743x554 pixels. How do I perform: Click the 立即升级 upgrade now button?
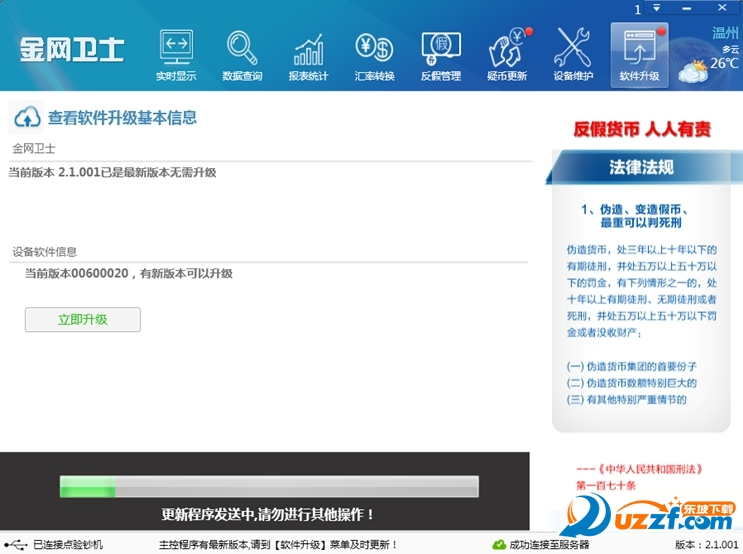click(x=83, y=319)
